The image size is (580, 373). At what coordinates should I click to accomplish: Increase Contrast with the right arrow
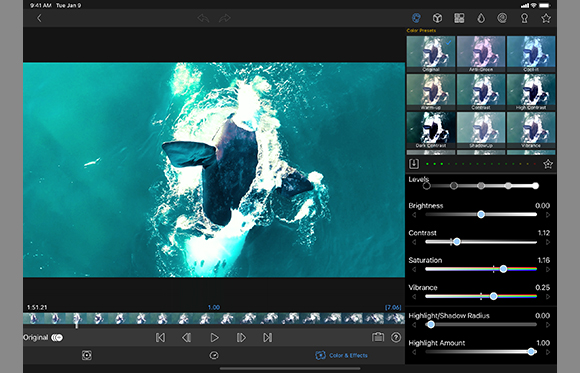pyautogui.click(x=548, y=242)
